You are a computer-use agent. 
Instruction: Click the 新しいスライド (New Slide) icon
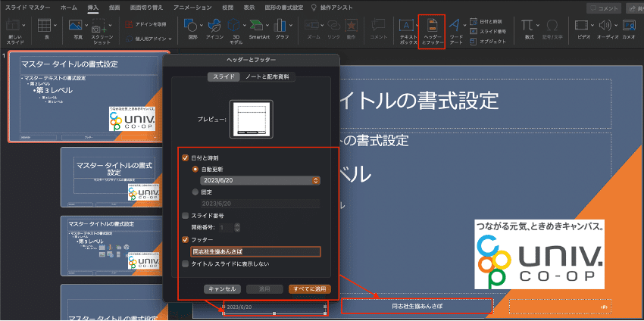pos(13,26)
